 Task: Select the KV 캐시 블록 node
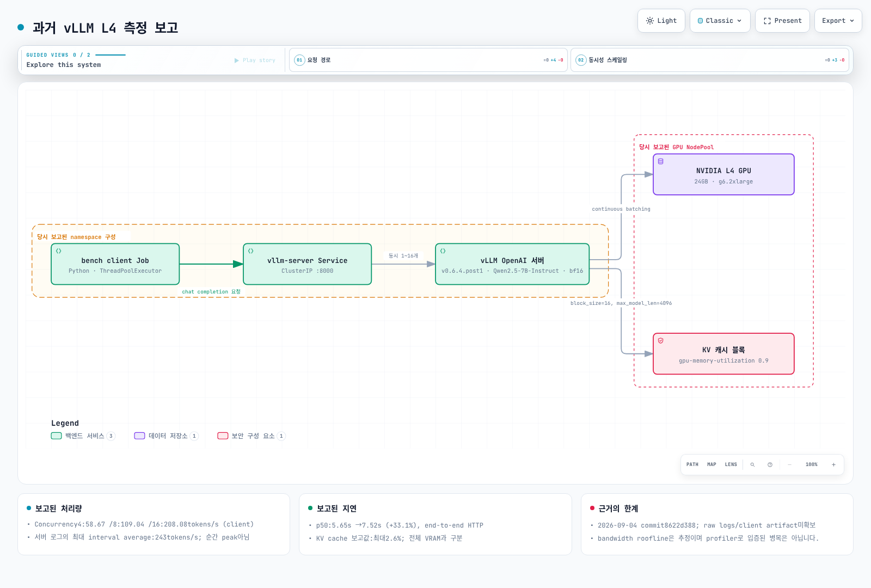(x=723, y=354)
